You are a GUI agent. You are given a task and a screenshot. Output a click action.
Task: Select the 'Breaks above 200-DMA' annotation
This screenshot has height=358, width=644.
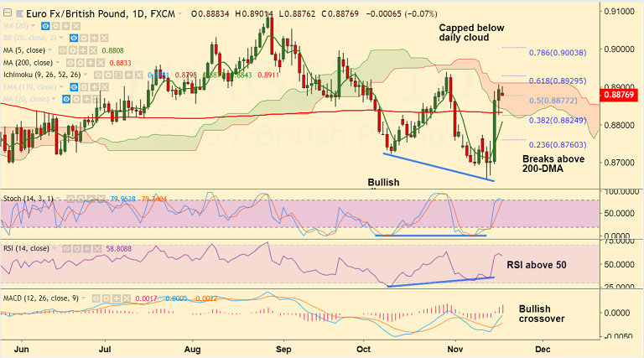pos(553,163)
